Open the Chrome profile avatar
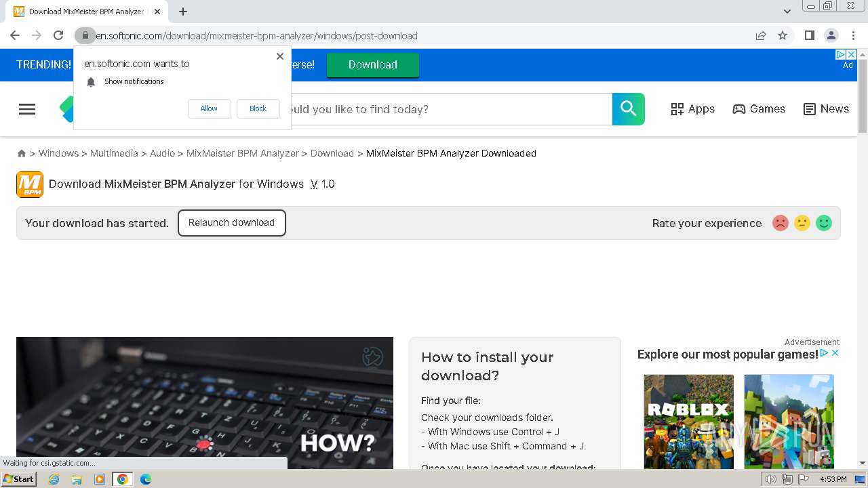This screenshot has width=868, height=488. [831, 35]
